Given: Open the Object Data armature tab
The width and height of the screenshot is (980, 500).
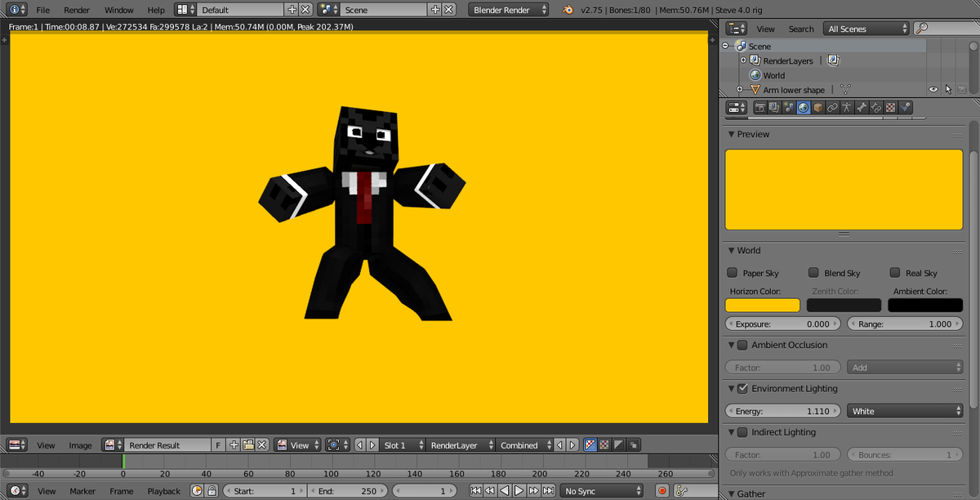Looking at the screenshot, I should [x=846, y=107].
